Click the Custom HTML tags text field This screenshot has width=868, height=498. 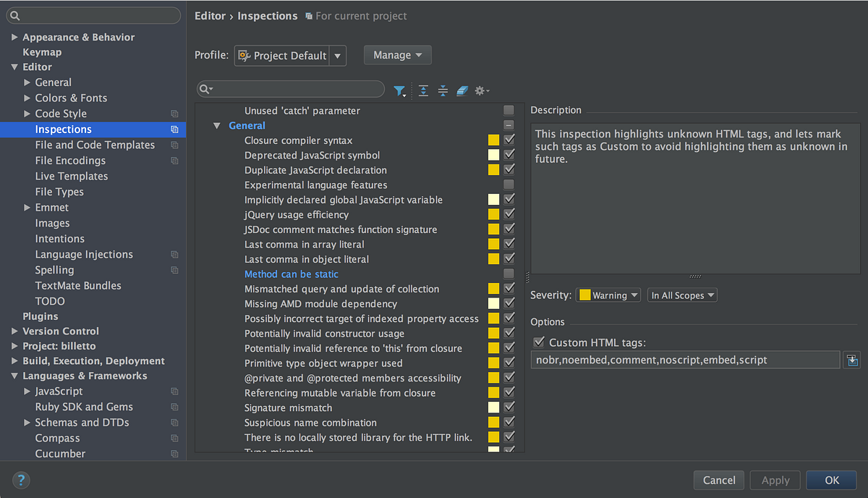(685, 360)
